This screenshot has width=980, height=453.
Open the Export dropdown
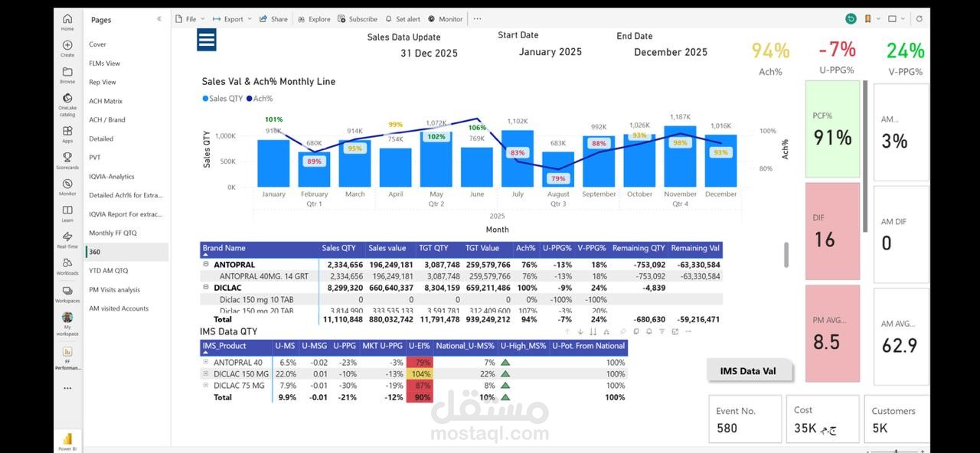232,18
